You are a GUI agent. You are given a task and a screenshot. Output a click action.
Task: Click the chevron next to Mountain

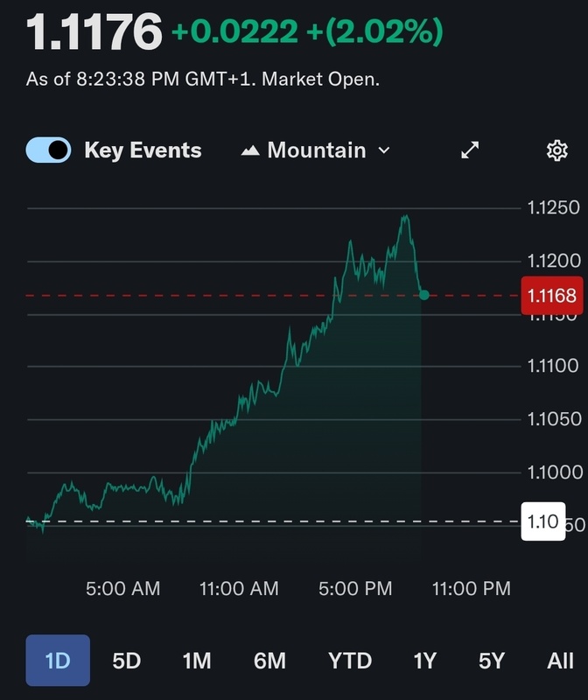pyautogui.click(x=383, y=150)
